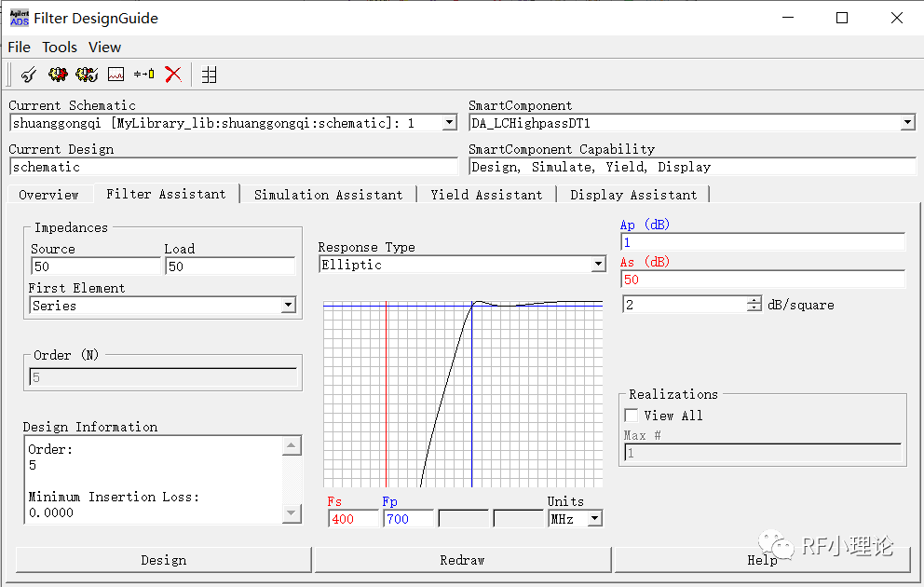Click the wrench Design toolbar icon
The image size is (924, 587).
[x=28, y=75]
